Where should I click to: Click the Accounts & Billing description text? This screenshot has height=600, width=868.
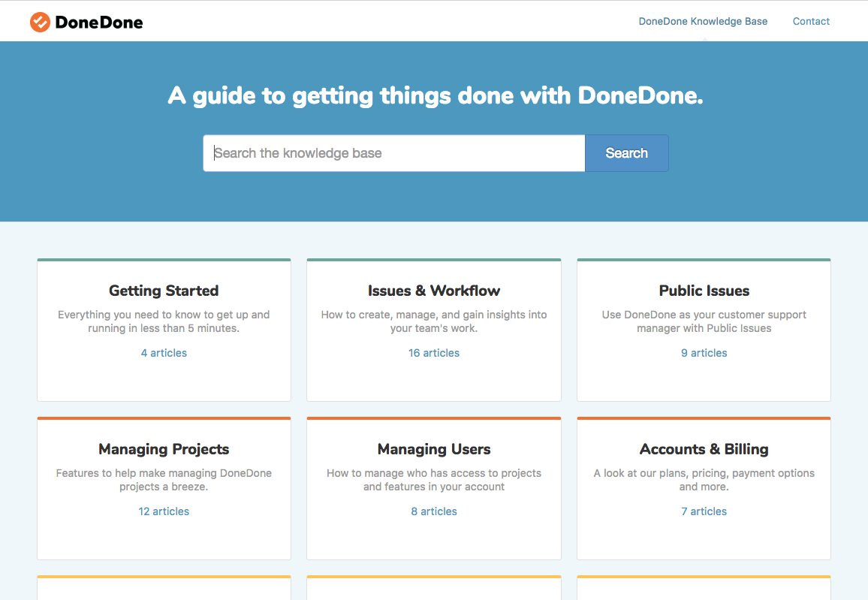click(704, 480)
